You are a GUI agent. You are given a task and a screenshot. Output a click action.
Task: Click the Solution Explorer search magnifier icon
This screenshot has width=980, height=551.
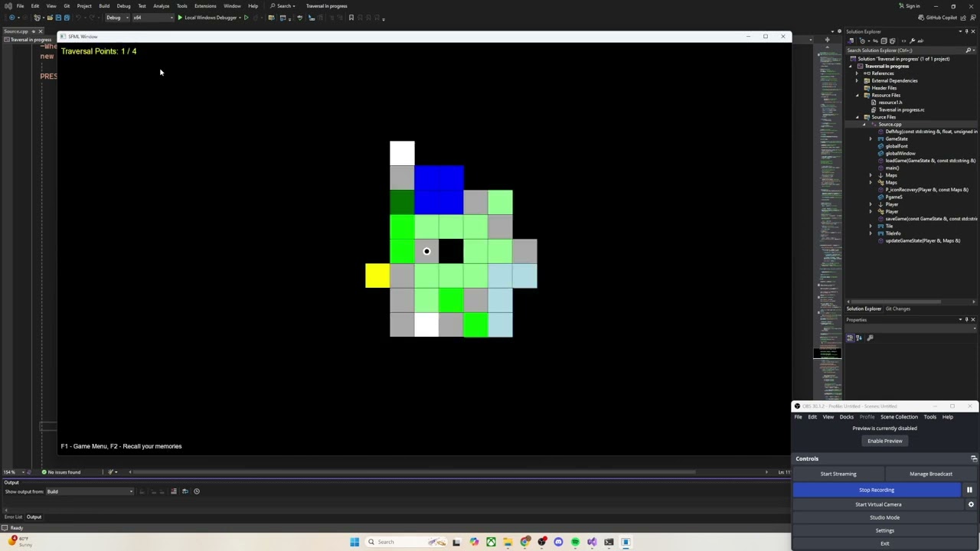click(x=968, y=51)
